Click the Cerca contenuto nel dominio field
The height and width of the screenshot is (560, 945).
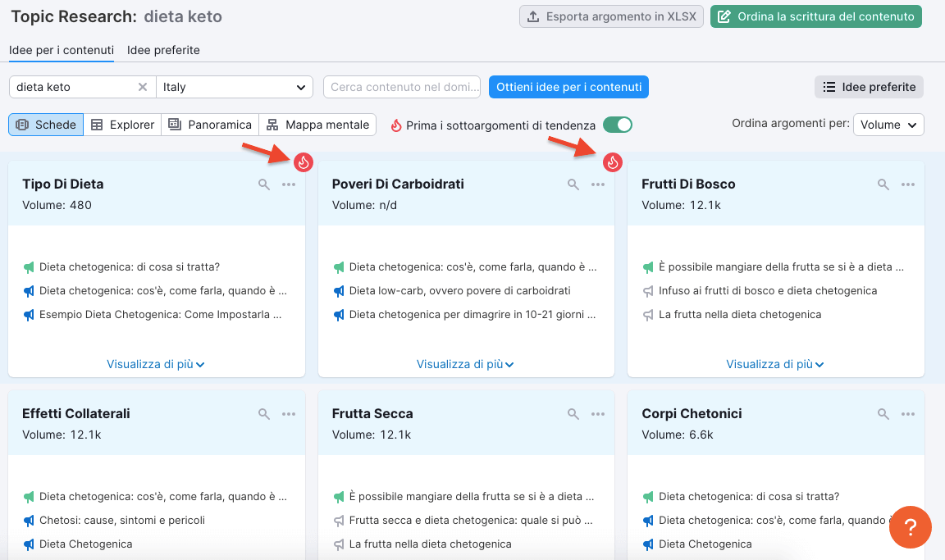pos(402,87)
